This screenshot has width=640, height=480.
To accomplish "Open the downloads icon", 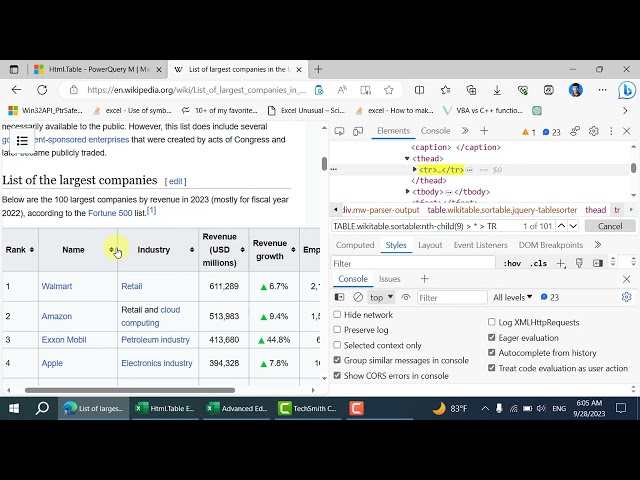I will click(x=497, y=90).
